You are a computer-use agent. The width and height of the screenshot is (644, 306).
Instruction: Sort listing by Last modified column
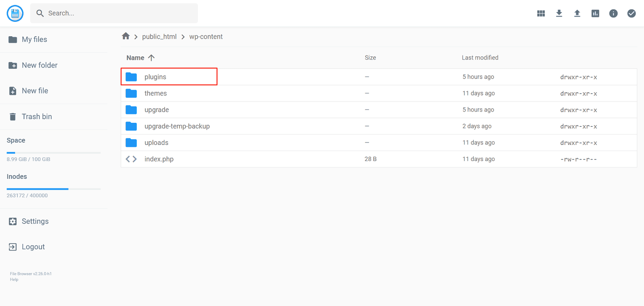pos(480,58)
